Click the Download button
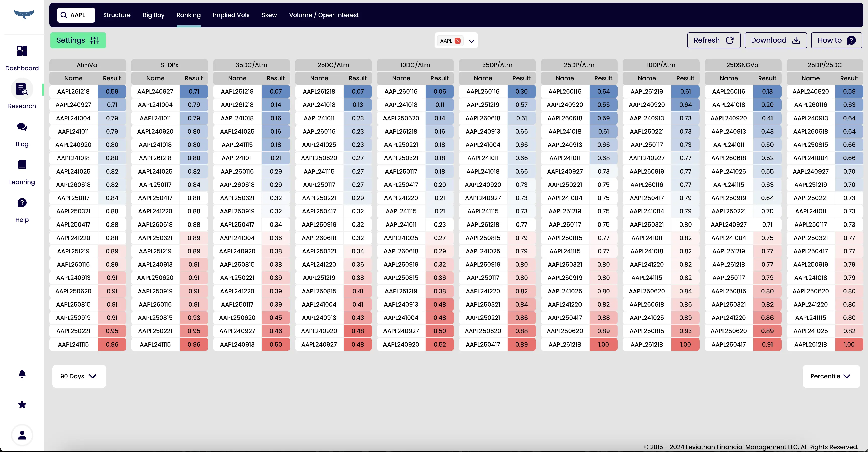 click(x=775, y=40)
